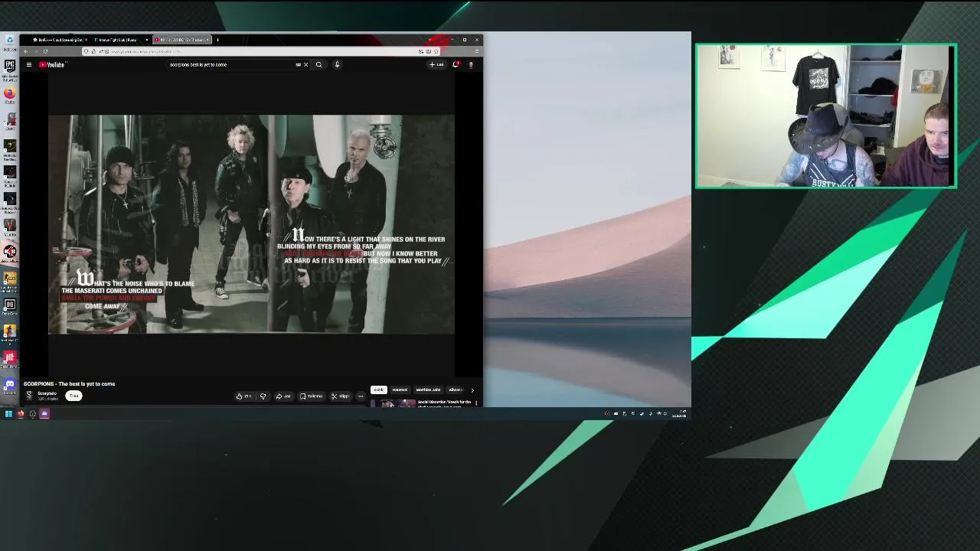980x551 pixels.
Task: Open the Recycle Bin desktop icon
Action: [x=9, y=41]
